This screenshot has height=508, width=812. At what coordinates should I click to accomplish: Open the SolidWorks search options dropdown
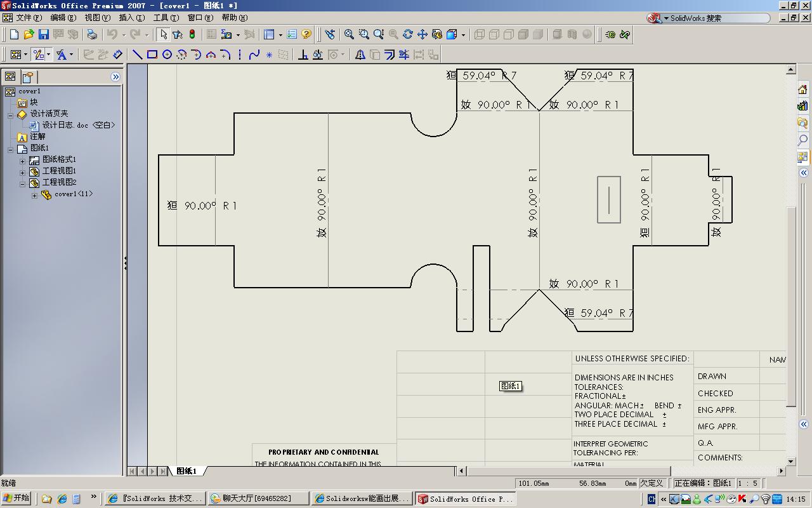point(666,18)
